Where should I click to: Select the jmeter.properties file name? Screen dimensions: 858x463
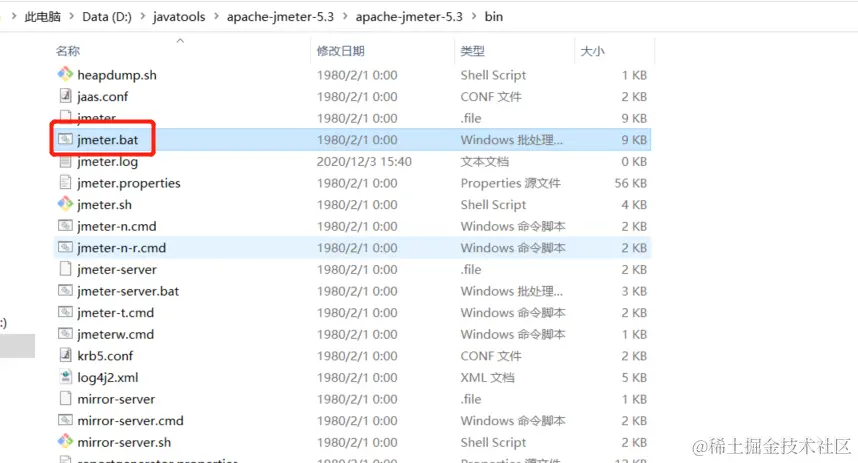click(x=129, y=183)
